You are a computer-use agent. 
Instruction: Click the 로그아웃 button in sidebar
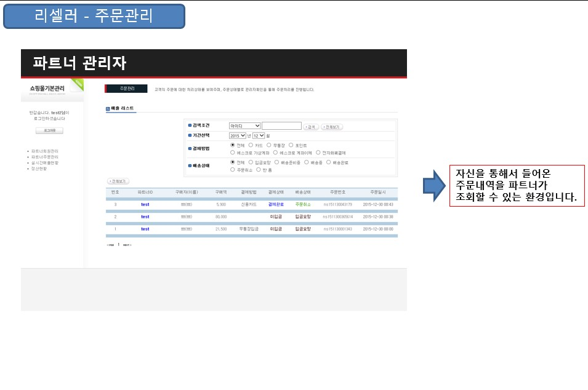click(x=49, y=130)
